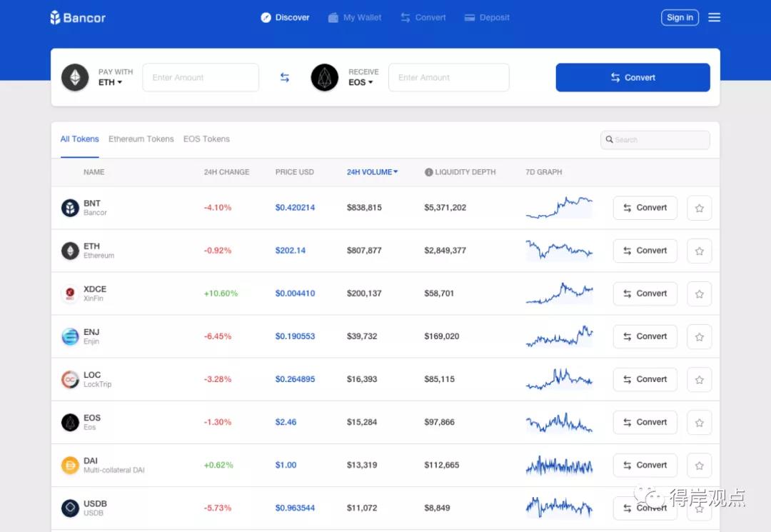Click the Sign in button
The width and height of the screenshot is (771, 532).
click(x=680, y=18)
